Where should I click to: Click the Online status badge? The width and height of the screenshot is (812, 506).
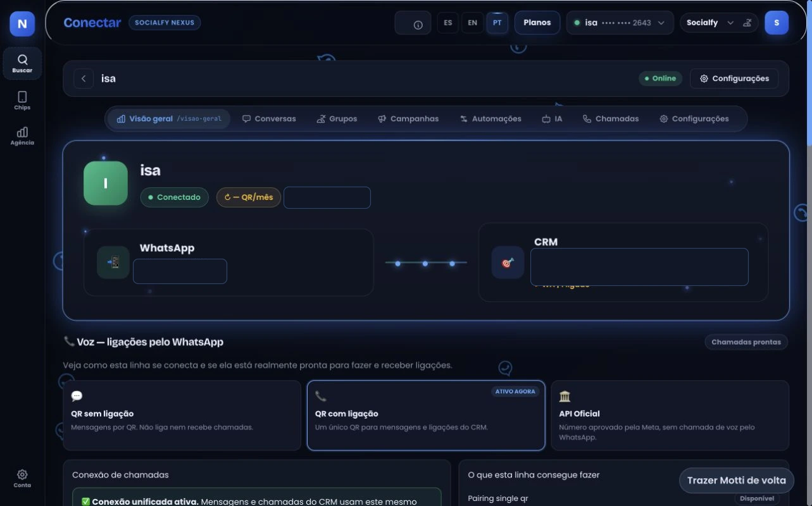pyautogui.click(x=660, y=78)
